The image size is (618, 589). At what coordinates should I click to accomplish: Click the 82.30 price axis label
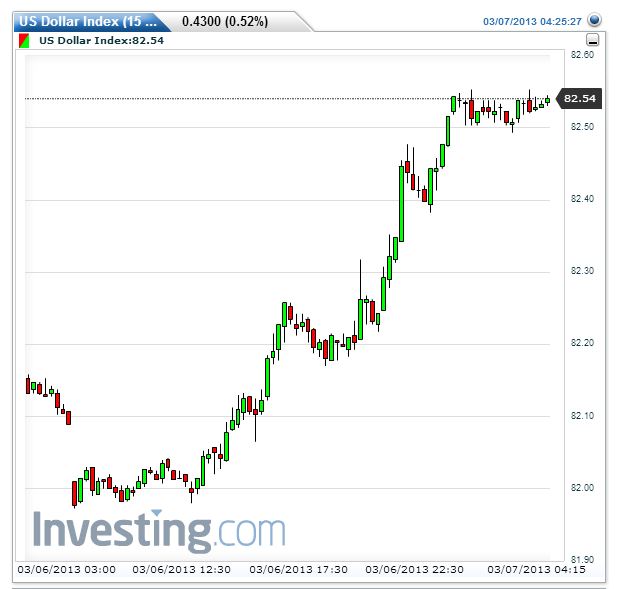[582, 271]
